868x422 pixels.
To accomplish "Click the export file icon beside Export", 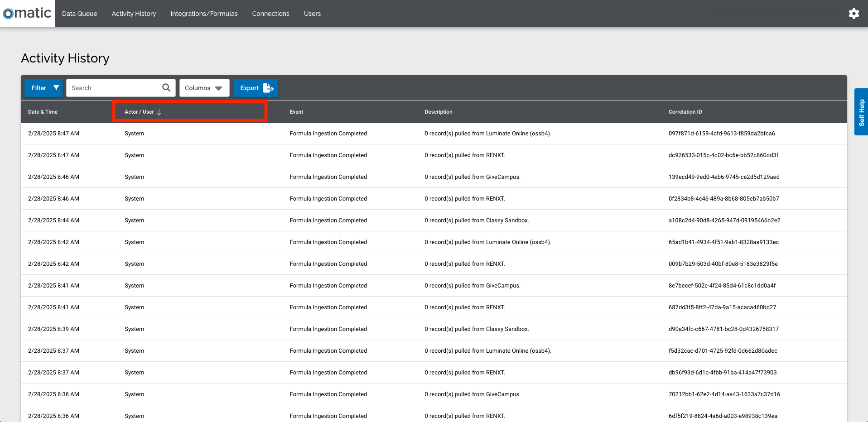I will [x=268, y=87].
